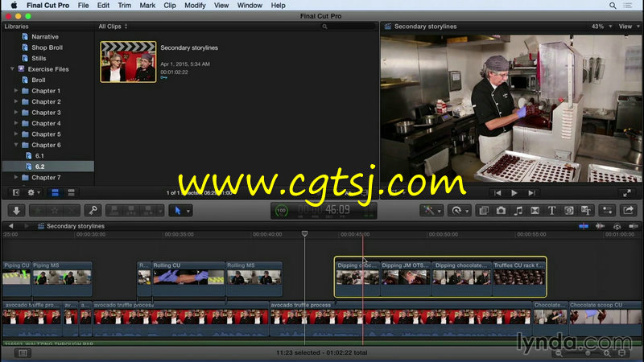Go back in timeline history arrow
Screen dimensions: 644x362
point(11,226)
